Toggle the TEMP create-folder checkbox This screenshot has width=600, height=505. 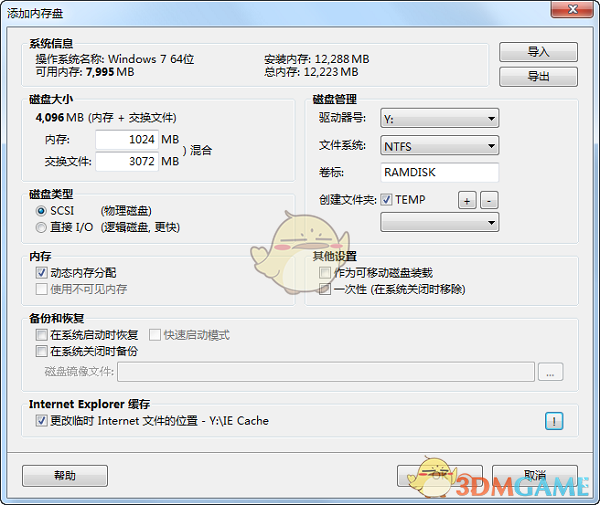[386, 200]
